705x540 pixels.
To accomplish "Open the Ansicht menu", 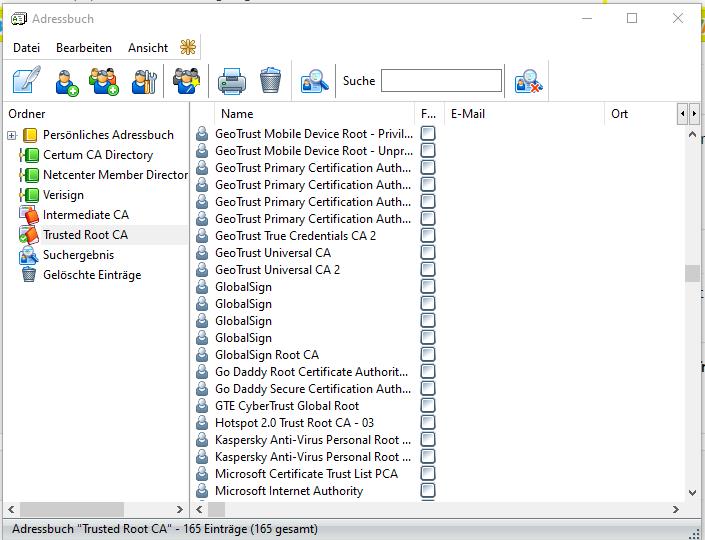I will coord(148,48).
